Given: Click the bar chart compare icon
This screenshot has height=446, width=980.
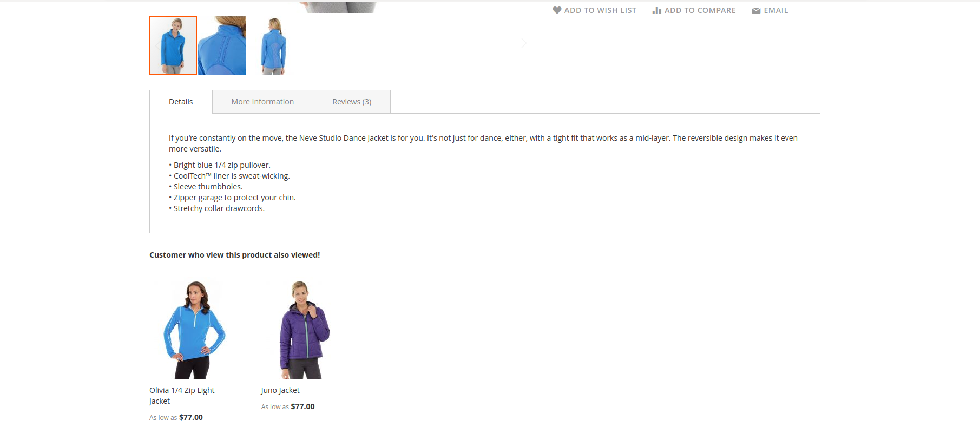Looking at the screenshot, I should tap(657, 10).
